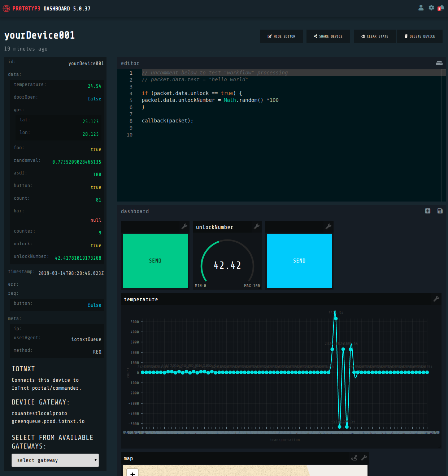448x476 pixels.
Task: Select the lat value 25.123
Action: pos(91,121)
